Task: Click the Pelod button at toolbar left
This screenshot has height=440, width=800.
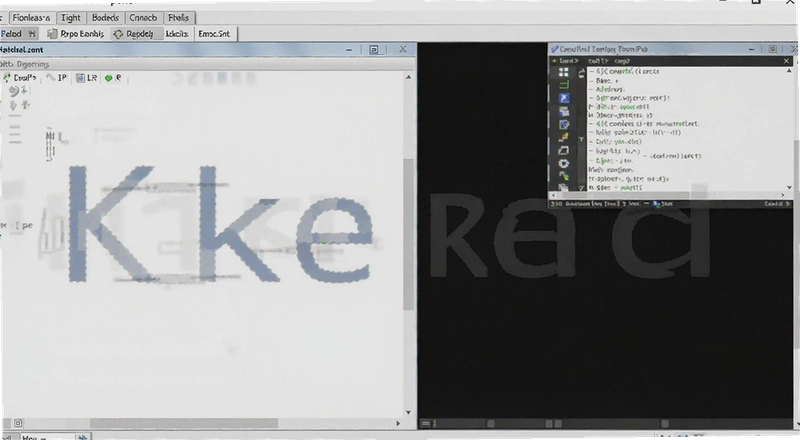Action: pos(19,34)
